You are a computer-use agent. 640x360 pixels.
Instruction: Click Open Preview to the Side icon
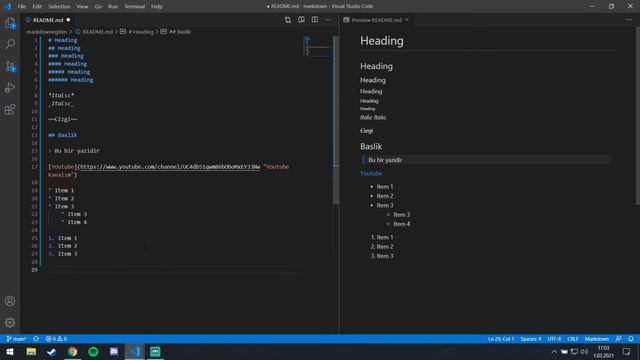tap(301, 20)
